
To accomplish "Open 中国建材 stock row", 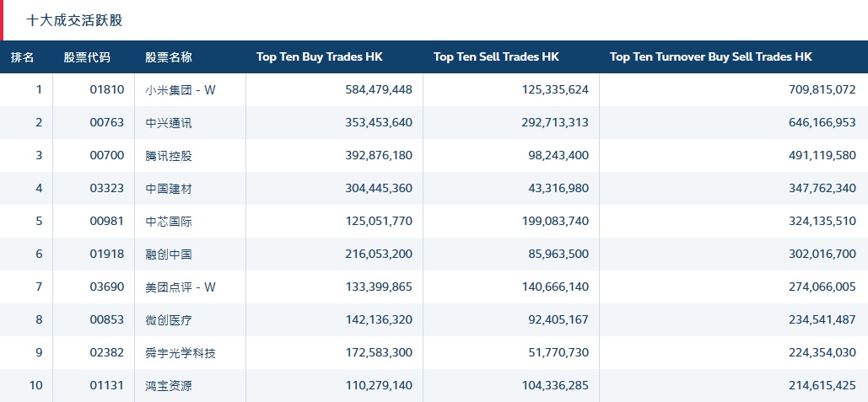I will click(169, 189).
